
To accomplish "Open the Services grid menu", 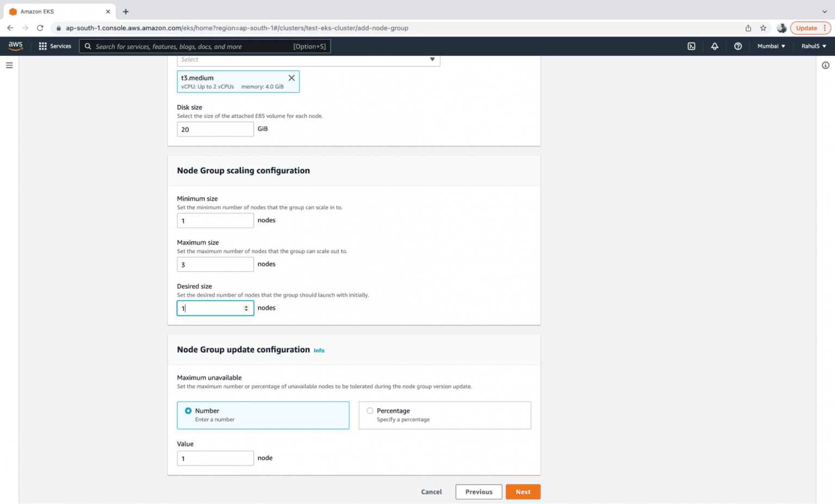I will pyautogui.click(x=54, y=46).
